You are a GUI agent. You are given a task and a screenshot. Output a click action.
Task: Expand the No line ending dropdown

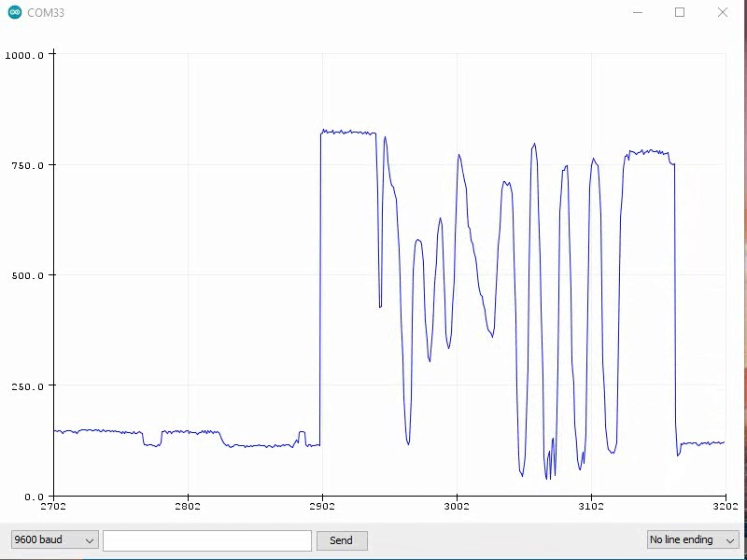click(x=692, y=540)
